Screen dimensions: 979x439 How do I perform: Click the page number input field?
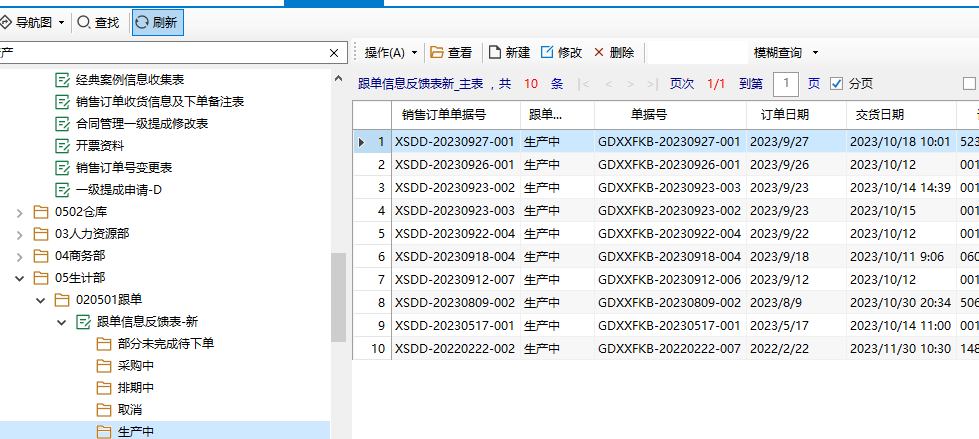tap(787, 84)
